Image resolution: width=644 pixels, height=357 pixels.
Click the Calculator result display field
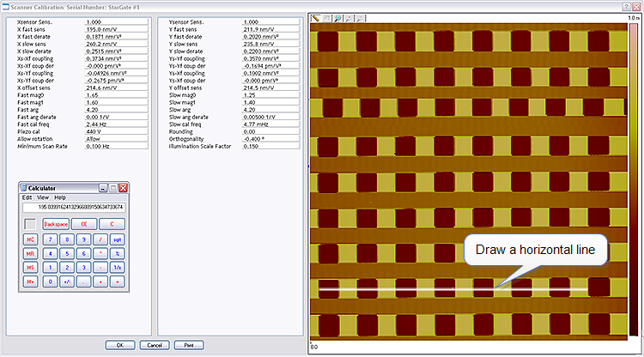74,207
